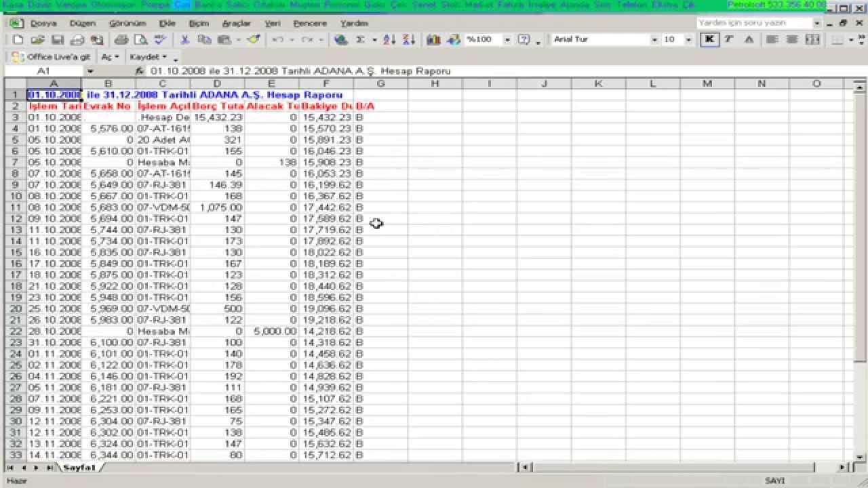Open the Kaydet dropdown

[x=148, y=57]
